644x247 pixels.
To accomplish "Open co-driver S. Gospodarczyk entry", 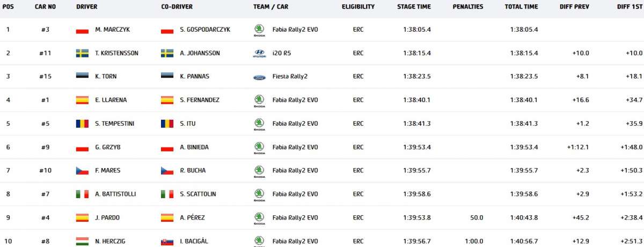I will tap(205, 30).
